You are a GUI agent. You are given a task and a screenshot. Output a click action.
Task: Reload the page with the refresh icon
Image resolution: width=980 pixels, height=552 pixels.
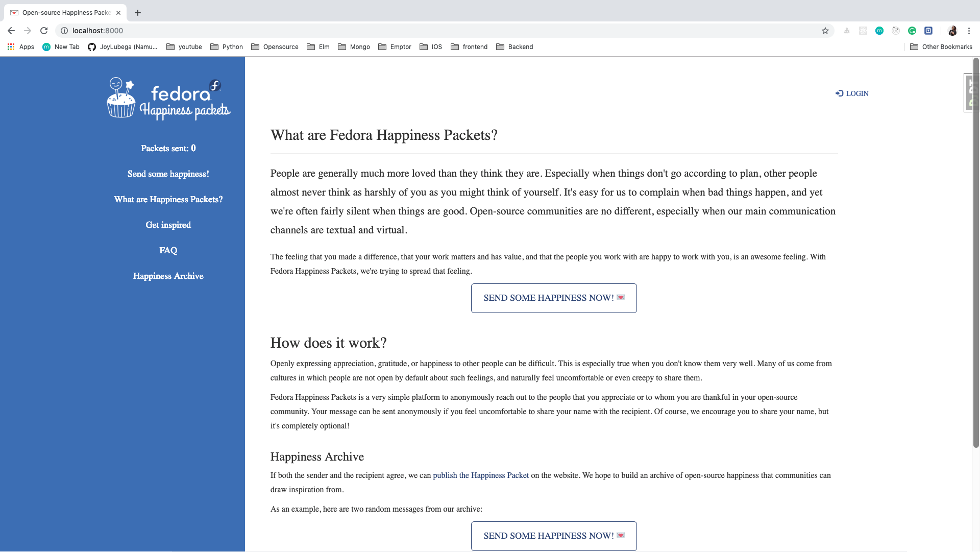(x=44, y=31)
